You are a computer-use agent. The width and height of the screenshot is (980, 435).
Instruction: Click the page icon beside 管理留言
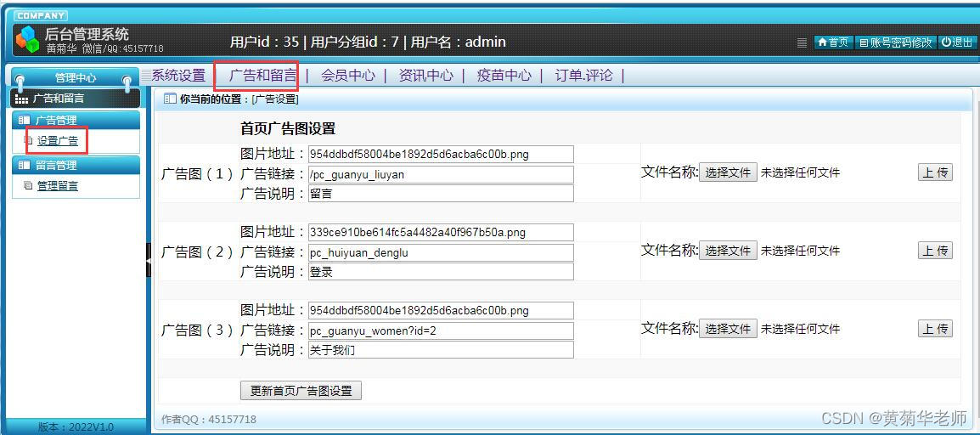click(x=27, y=185)
